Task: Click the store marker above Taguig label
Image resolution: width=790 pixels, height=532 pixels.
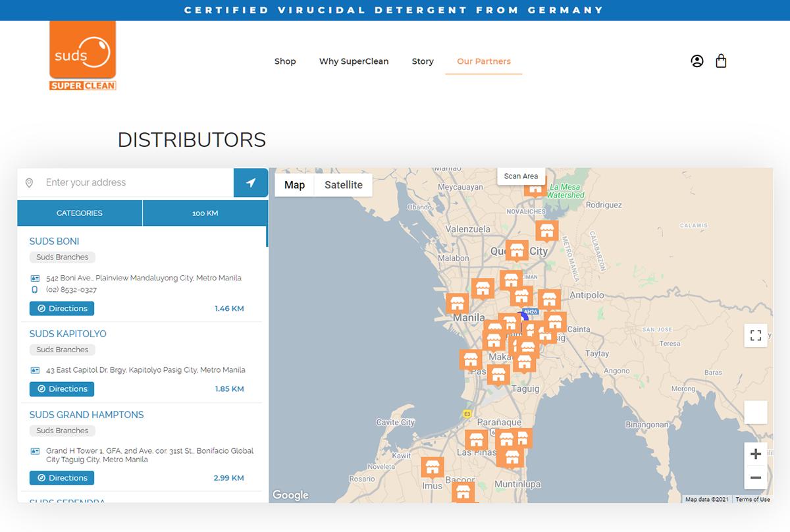Action: [x=498, y=375]
